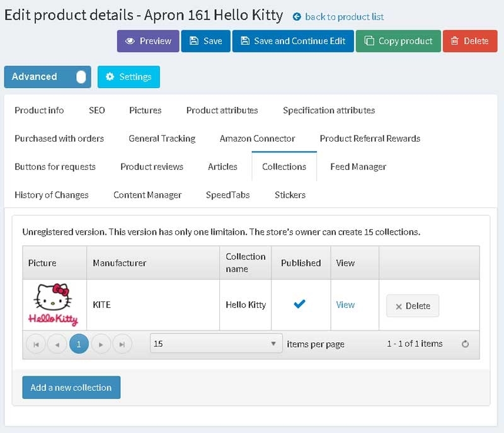Select page 1 in the pager
Screen dimensions: 504x433
tap(79, 344)
